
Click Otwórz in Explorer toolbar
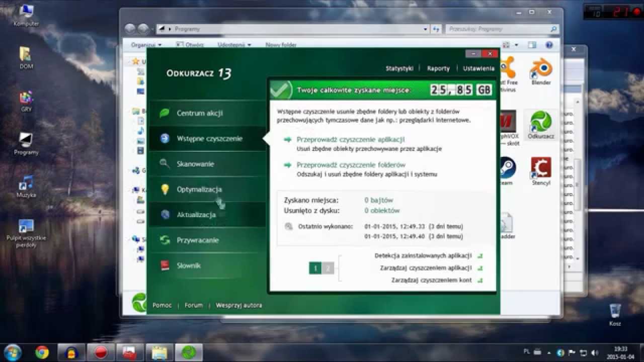(x=190, y=45)
